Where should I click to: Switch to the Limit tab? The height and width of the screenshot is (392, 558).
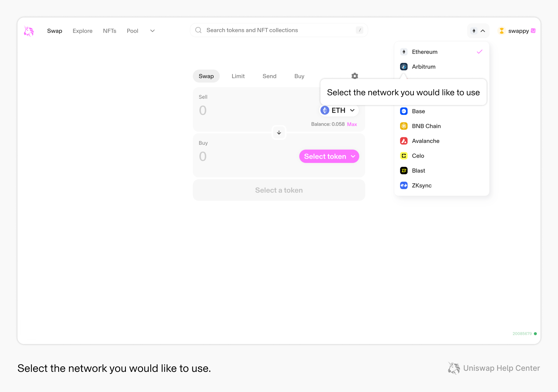click(238, 76)
